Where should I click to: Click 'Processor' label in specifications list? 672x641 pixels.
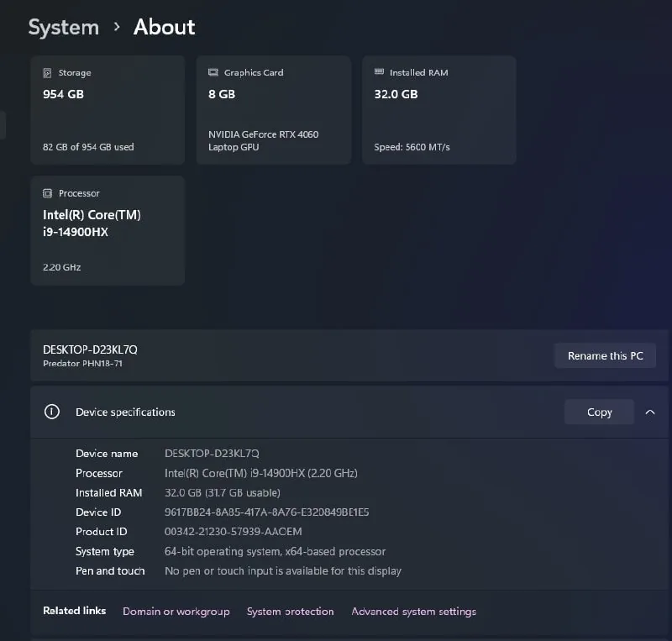click(99, 473)
